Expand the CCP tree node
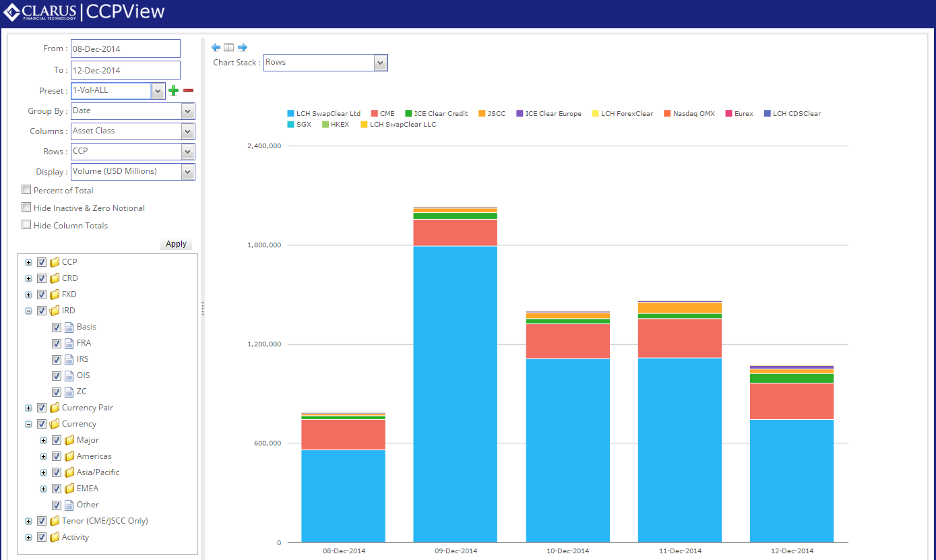 click(x=28, y=262)
